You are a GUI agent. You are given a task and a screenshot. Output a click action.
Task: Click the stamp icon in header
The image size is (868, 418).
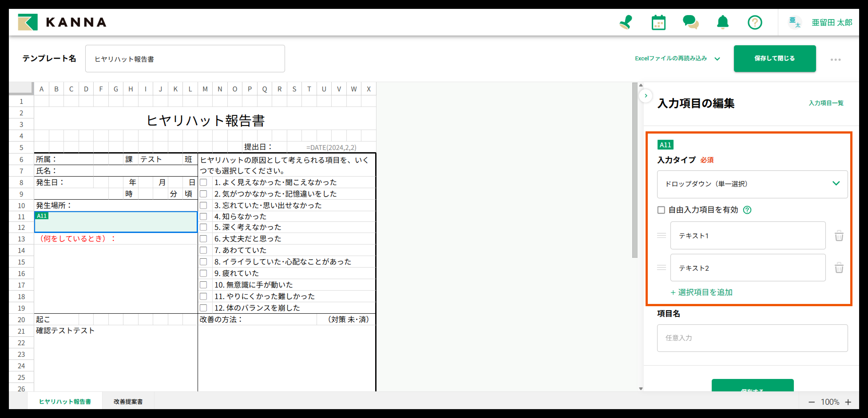(626, 23)
